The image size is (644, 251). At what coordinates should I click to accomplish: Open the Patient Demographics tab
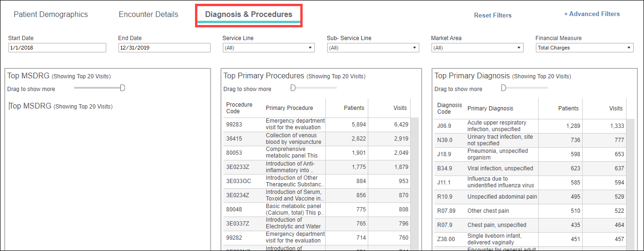51,15
